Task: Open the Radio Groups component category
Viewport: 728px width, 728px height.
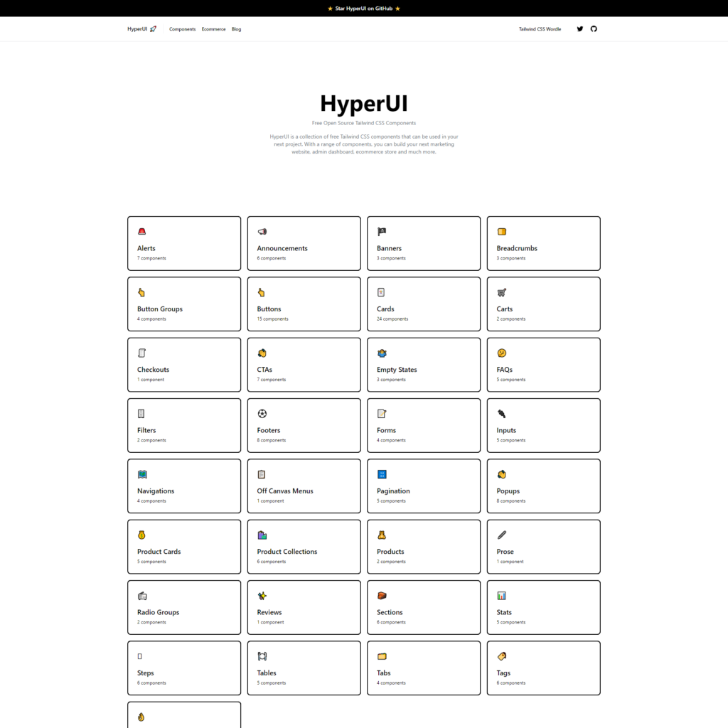Action: pyautogui.click(x=184, y=606)
